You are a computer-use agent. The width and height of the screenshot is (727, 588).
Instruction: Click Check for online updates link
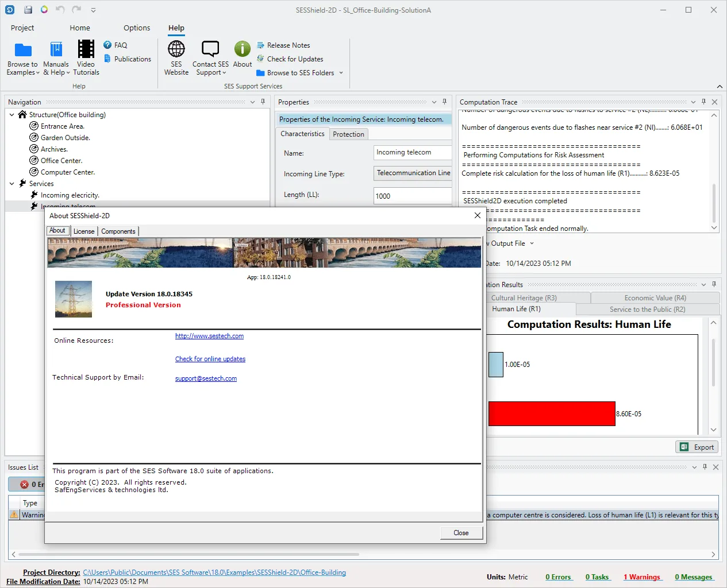pos(210,359)
